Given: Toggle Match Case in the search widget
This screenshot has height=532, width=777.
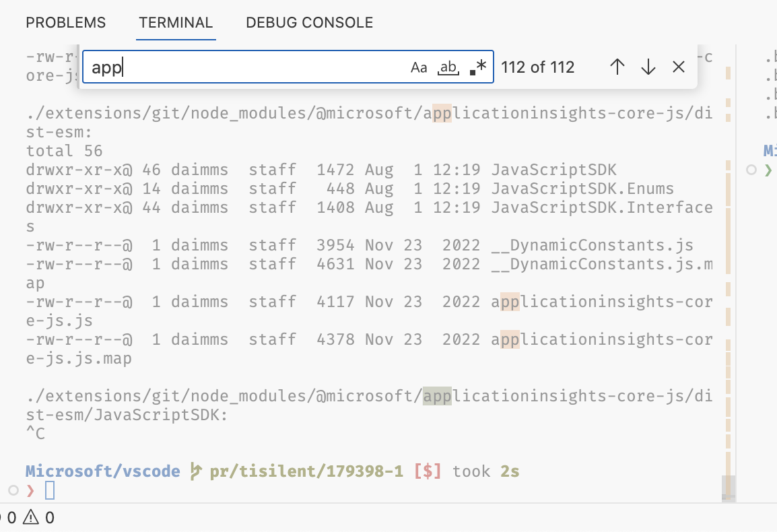Looking at the screenshot, I should click(x=419, y=67).
